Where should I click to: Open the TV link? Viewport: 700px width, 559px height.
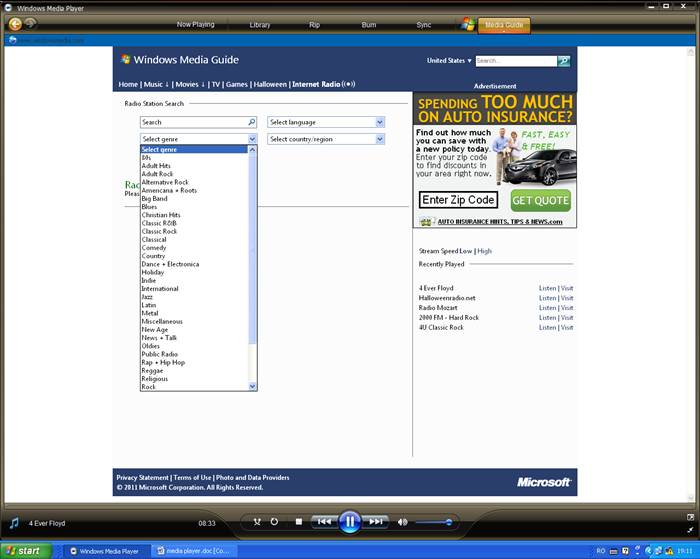tap(216, 84)
